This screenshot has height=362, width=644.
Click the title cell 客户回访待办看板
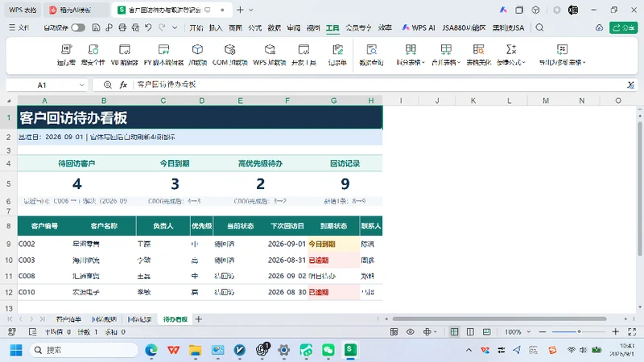(200, 117)
